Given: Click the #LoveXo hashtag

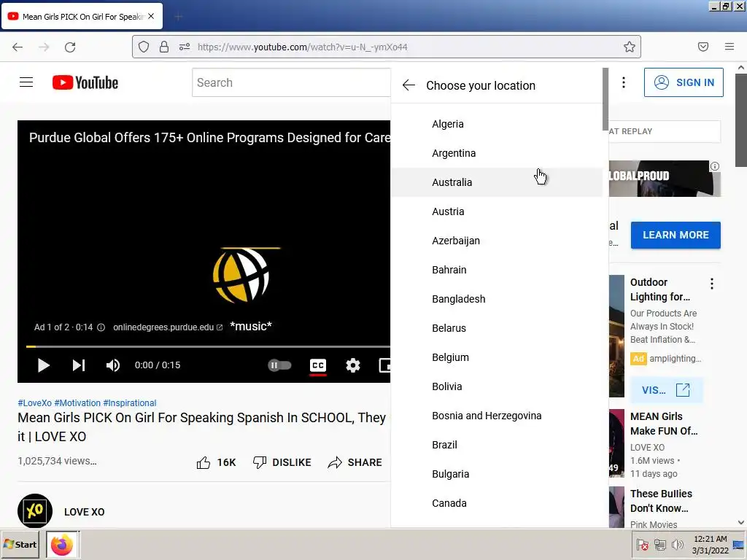Looking at the screenshot, I should (34, 402).
